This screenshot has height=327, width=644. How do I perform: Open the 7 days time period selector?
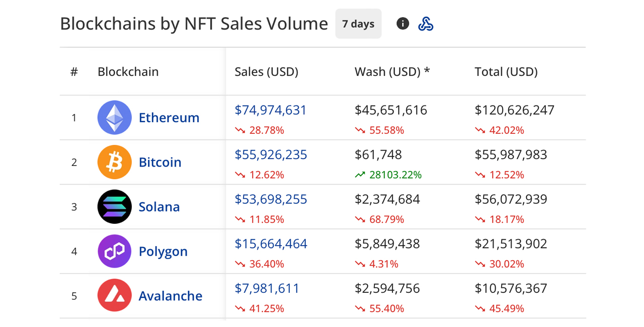(358, 23)
